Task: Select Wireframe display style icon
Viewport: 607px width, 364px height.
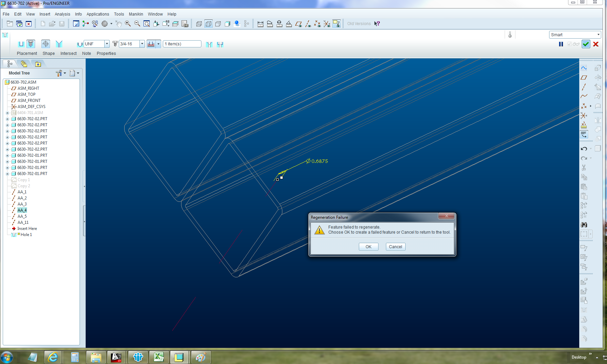Action: pyautogui.click(x=199, y=24)
